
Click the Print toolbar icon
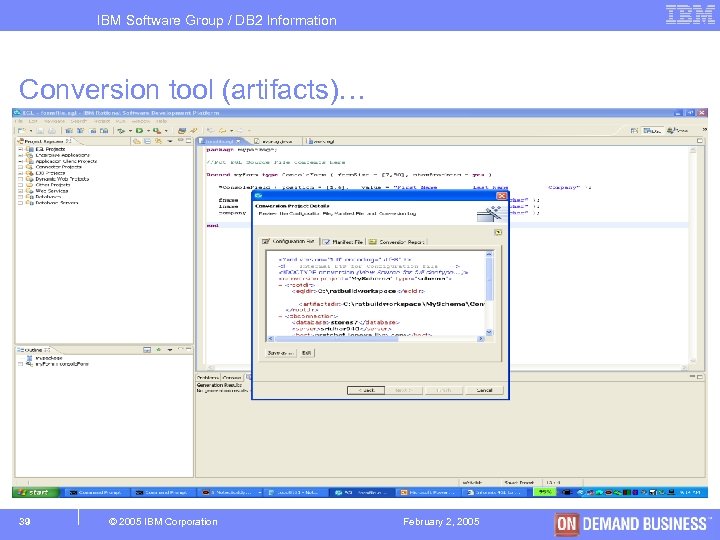point(51,131)
